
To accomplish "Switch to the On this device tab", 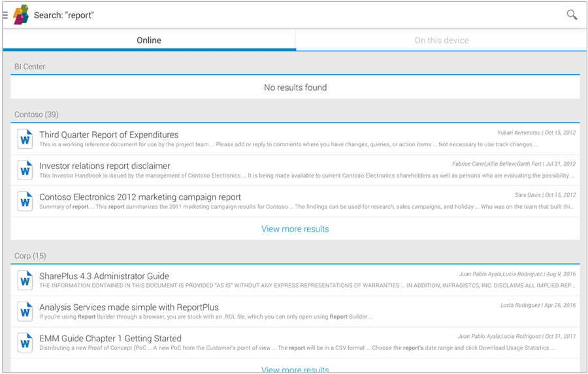I will coord(442,40).
